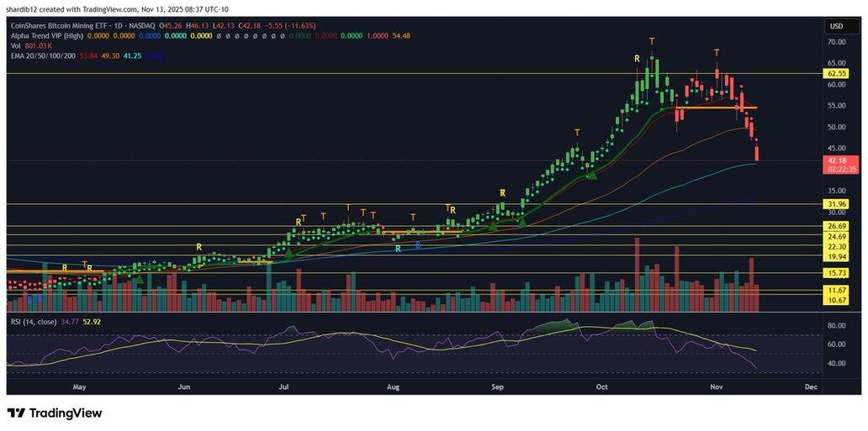
Task: Click the TradingView logo icon
Action: click(16, 413)
